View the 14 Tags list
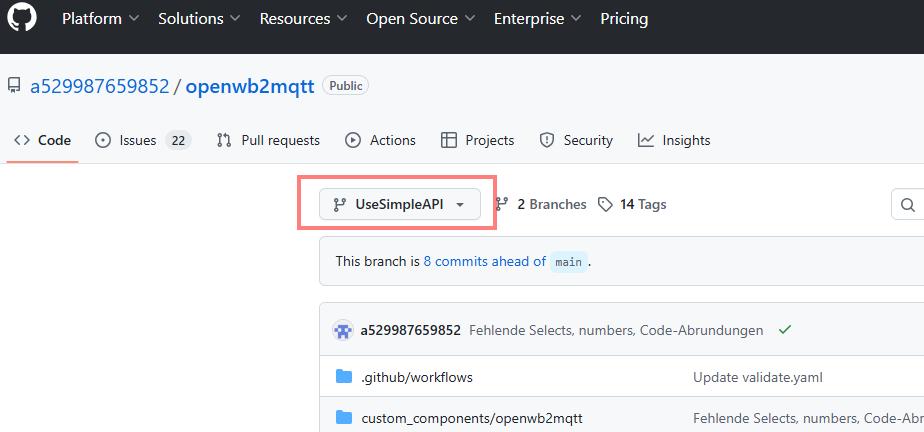Screen dimensions: 924x432 coord(632,205)
